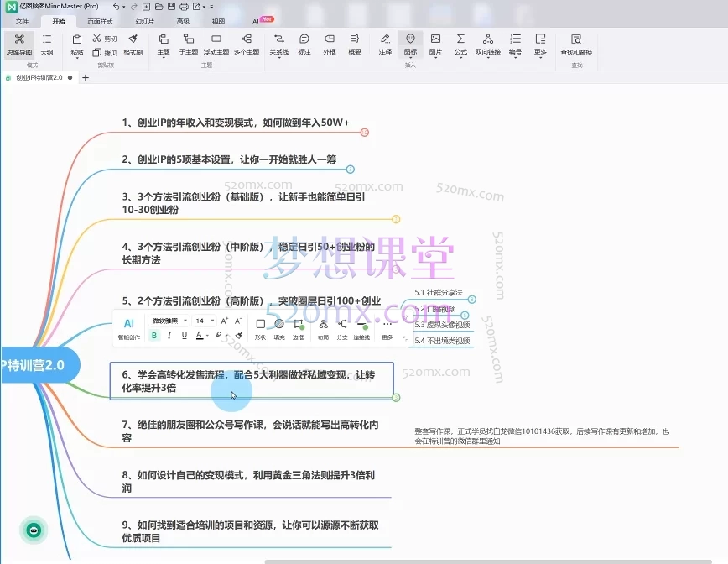The width and height of the screenshot is (728, 564).
Task: Click the Save icon in quick access toolbar
Action: 171,7
